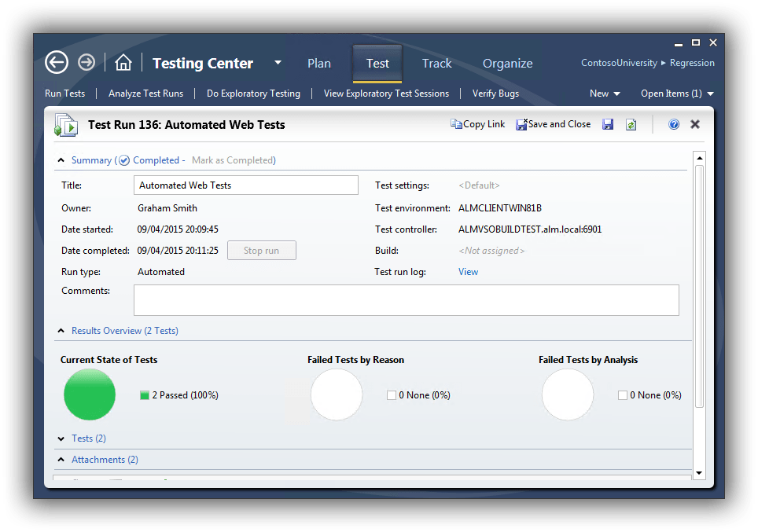Open Run Tests
This screenshot has height=532, width=758.
click(x=64, y=94)
